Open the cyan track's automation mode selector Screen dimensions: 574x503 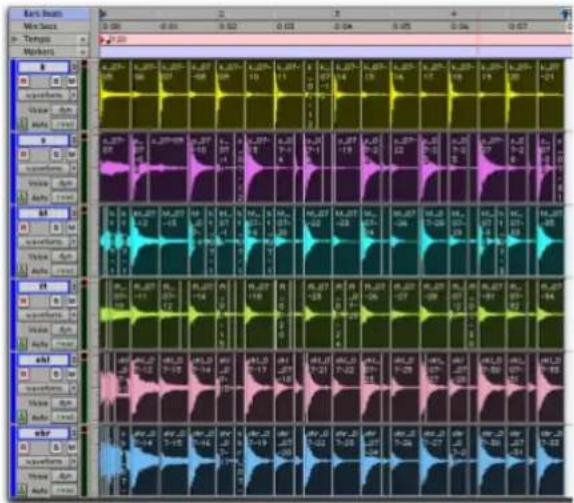64,271
